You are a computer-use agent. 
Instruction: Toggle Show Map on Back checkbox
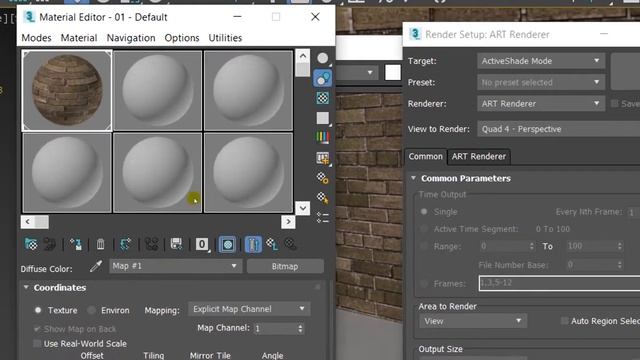[38, 329]
